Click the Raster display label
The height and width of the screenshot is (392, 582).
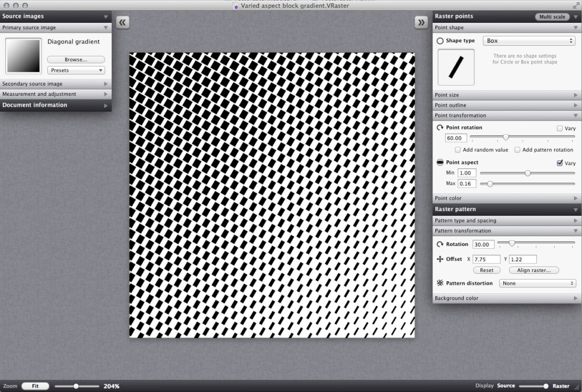pos(561,386)
